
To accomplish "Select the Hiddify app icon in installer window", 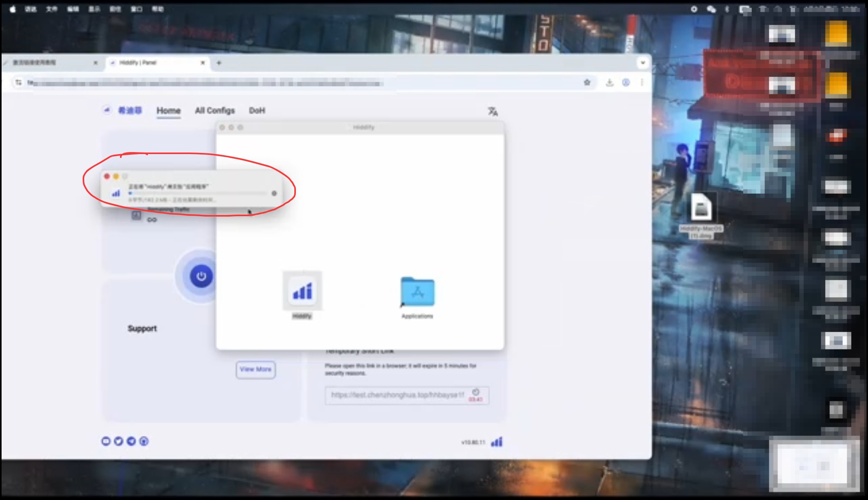I will coord(302,291).
